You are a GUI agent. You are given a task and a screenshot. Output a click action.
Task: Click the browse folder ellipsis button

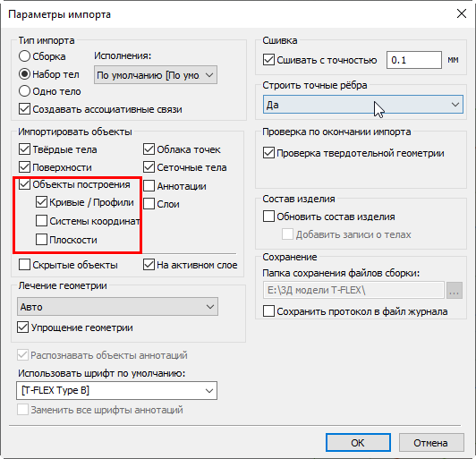(455, 290)
